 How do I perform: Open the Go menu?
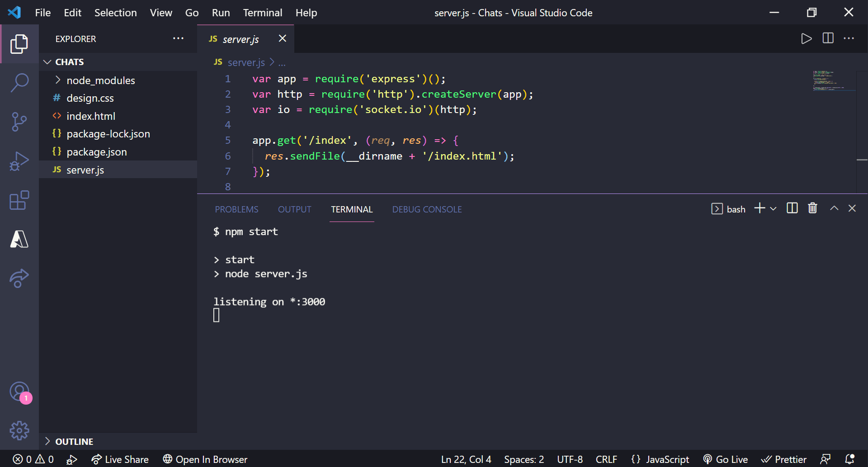tap(192, 13)
